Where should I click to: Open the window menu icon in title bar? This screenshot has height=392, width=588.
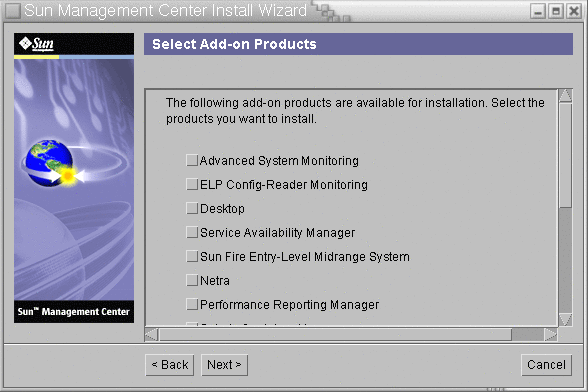(x=13, y=11)
